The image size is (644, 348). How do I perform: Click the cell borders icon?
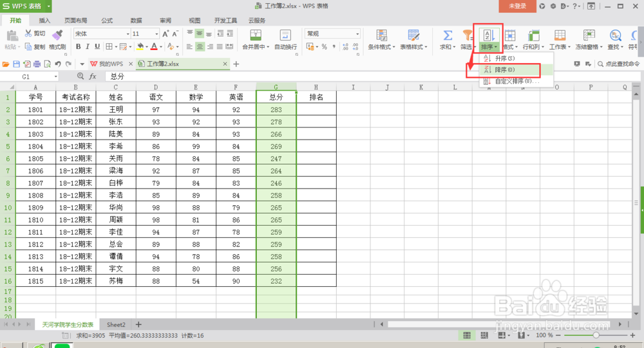tap(109, 47)
